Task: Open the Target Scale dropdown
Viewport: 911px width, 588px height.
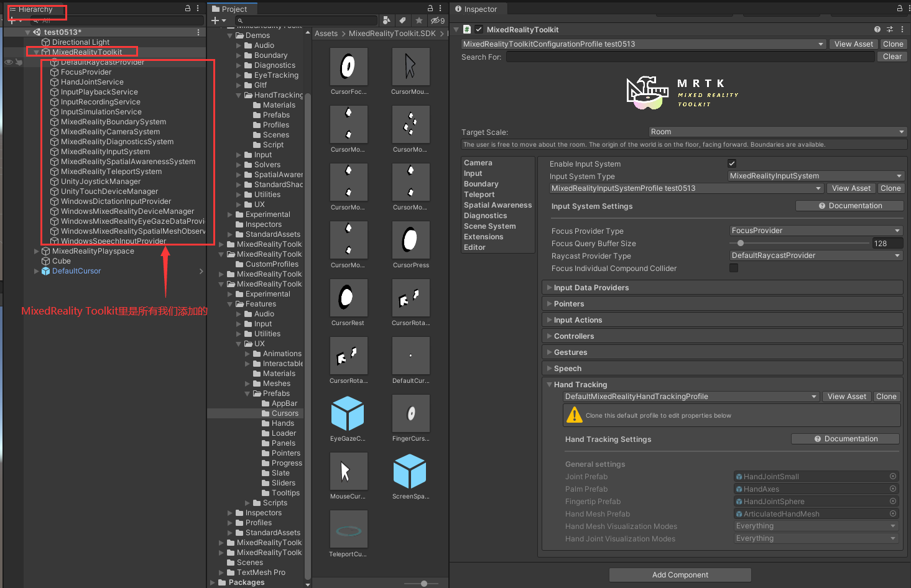Action: pos(777,131)
